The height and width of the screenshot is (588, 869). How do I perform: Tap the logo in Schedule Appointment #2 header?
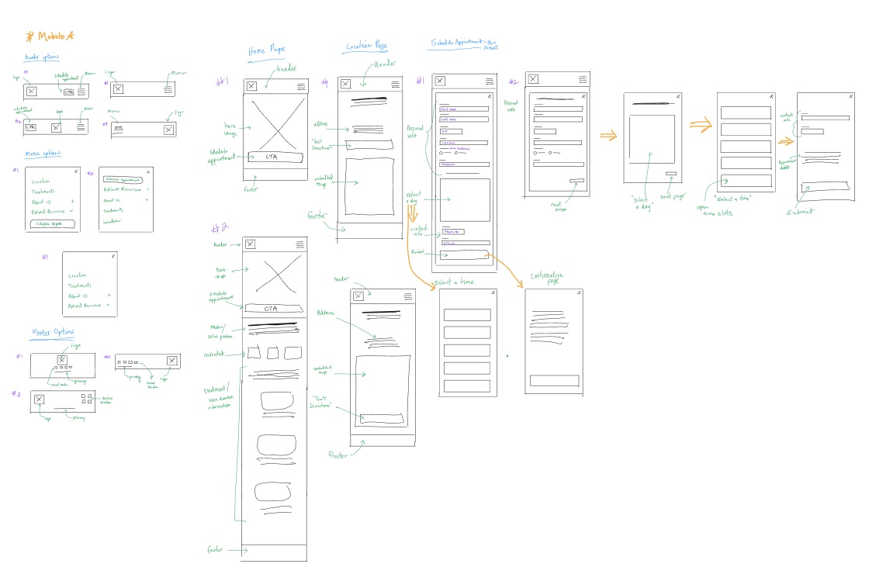(x=533, y=78)
